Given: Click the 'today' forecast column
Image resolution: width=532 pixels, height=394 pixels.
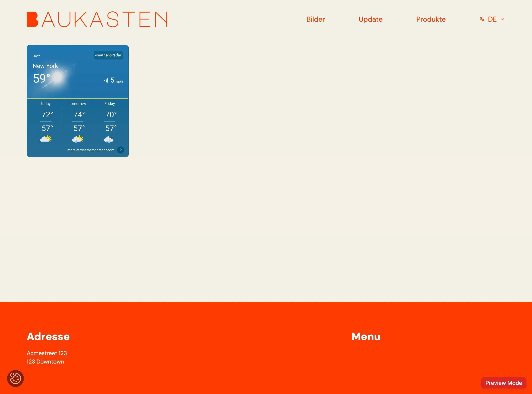Looking at the screenshot, I should pos(46,104).
